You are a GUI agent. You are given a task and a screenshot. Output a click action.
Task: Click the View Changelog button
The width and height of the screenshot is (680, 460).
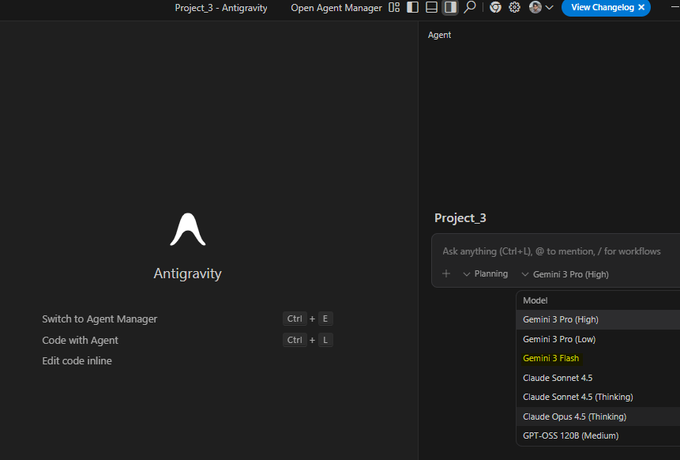tap(602, 7)
